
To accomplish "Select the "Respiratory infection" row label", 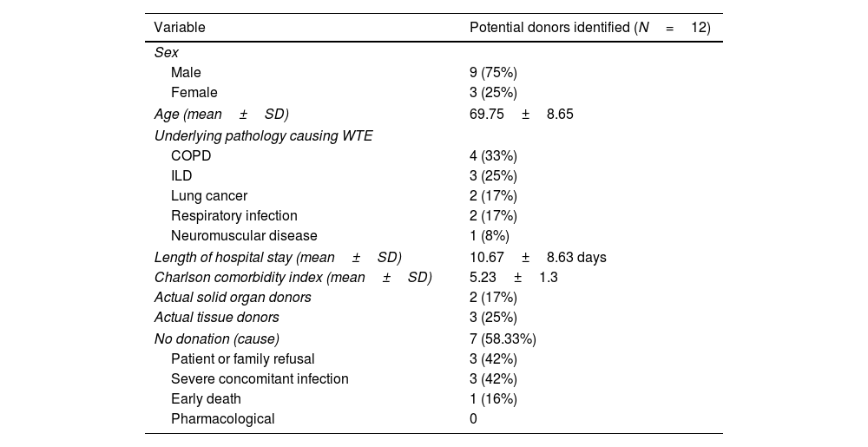I will (233, 215).
